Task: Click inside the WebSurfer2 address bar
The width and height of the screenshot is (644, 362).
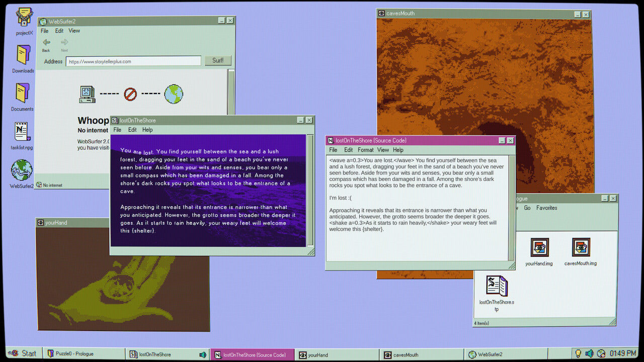Action: (133, 60)
